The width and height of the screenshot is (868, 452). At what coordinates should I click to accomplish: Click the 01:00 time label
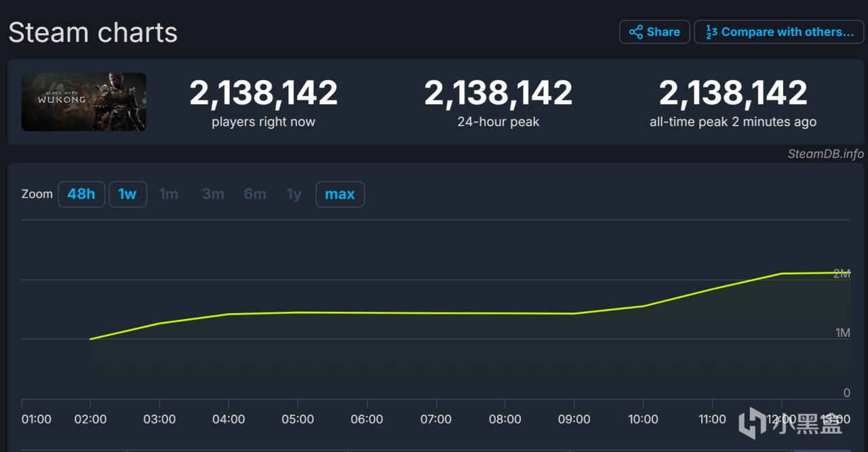(36, 419)
